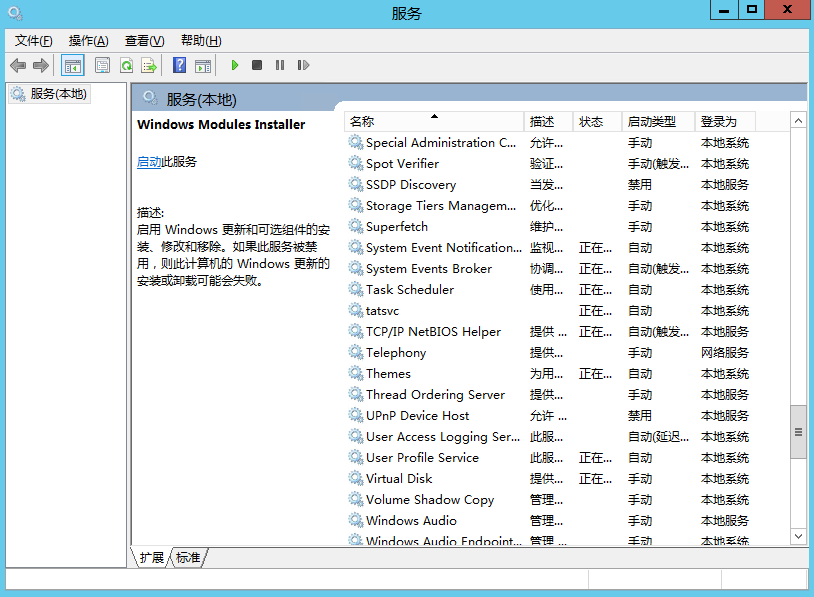814x597 pixels.
Task: Start the service with the green play icon
Action: pyautogui.click(x=235, y=65)
